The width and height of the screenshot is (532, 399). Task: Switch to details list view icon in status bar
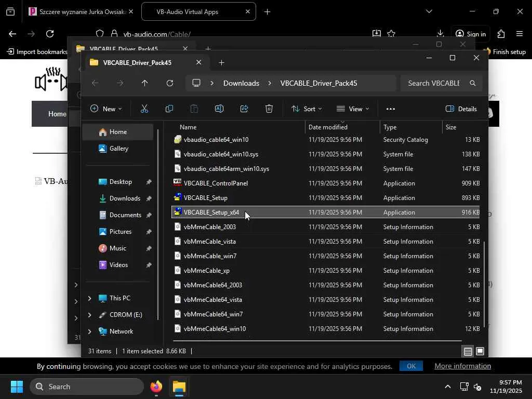[468, 352]
